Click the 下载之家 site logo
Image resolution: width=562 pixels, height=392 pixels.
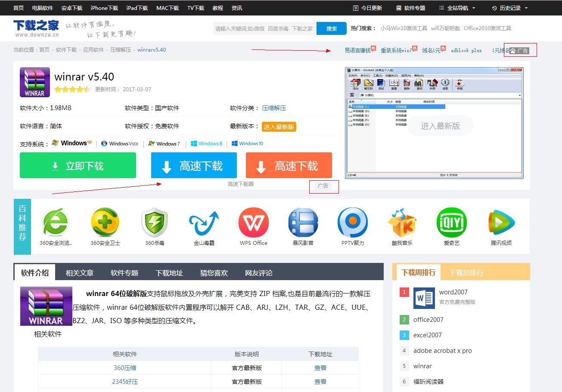point(36,28)
